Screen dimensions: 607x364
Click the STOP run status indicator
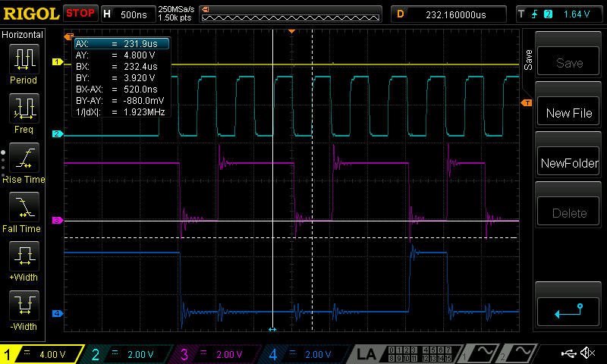coord(80,14)
